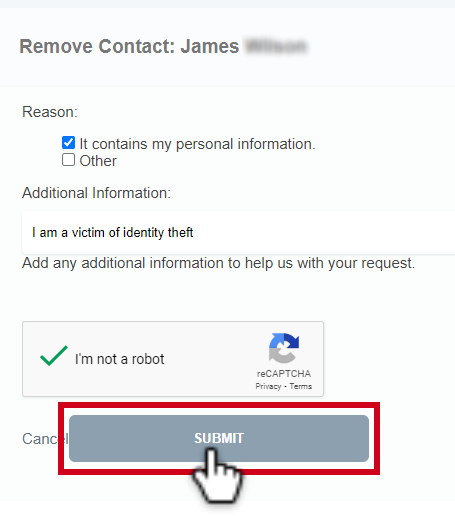The image size is (455, 516).
Task: Click the "I'm not a robot" label
Action: (x=119, y=359)
